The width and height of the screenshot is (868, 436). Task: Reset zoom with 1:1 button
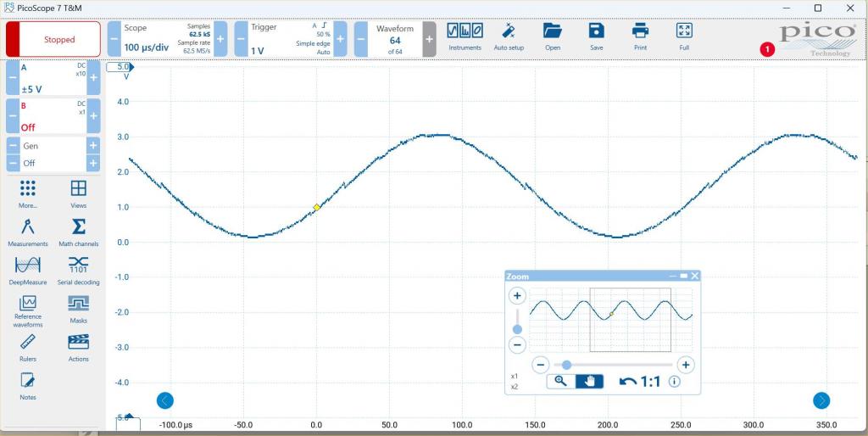(x=640, y=382)
